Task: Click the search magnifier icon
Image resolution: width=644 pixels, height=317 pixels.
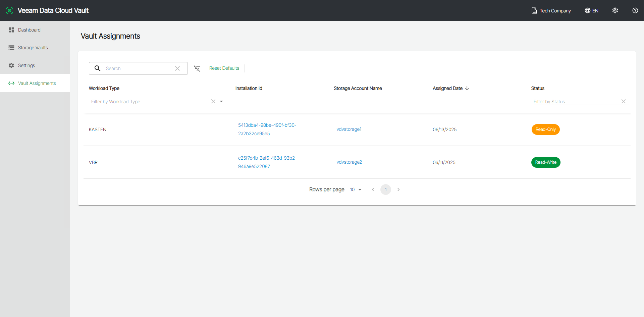Action: click(x=97, y=68)
